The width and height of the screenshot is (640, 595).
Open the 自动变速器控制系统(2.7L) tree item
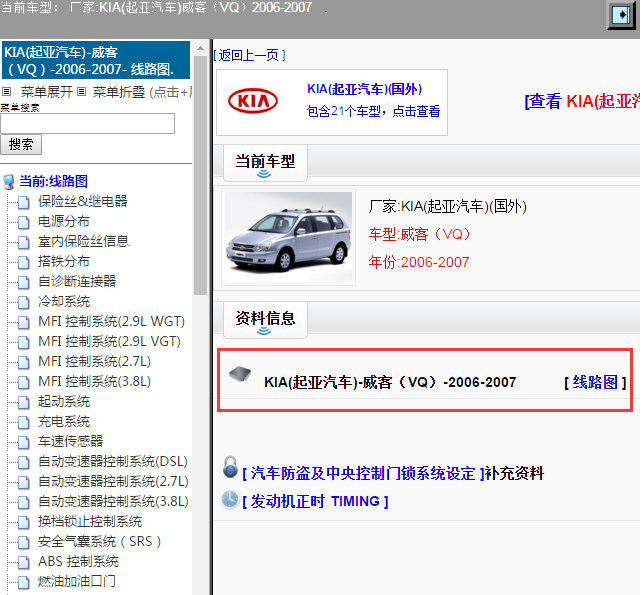[113, 481]
